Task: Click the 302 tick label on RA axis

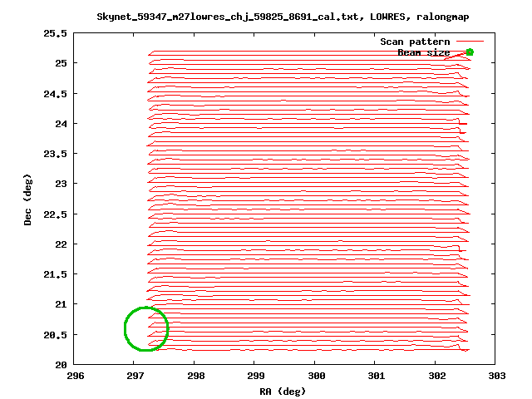Action: (435, 375)
